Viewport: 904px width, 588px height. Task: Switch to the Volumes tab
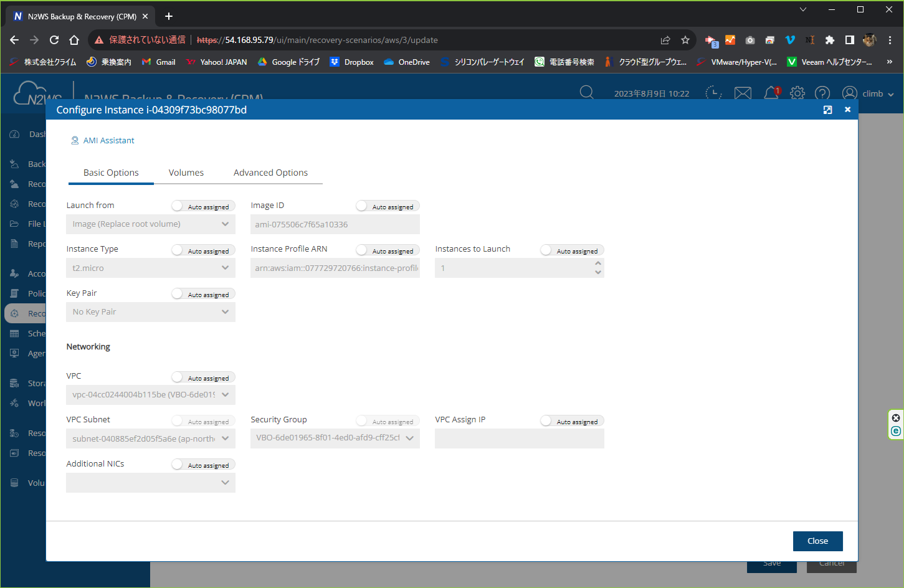tap(186, 173)
